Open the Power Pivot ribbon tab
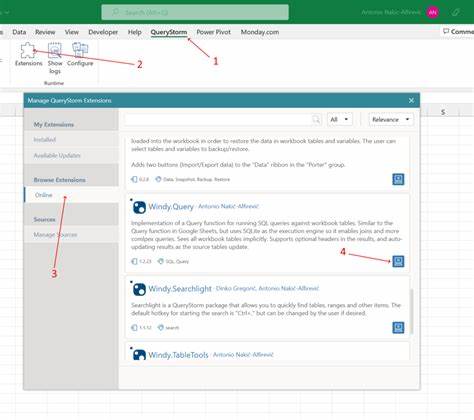This screenshot has height=420, width=474. [214, 32]
